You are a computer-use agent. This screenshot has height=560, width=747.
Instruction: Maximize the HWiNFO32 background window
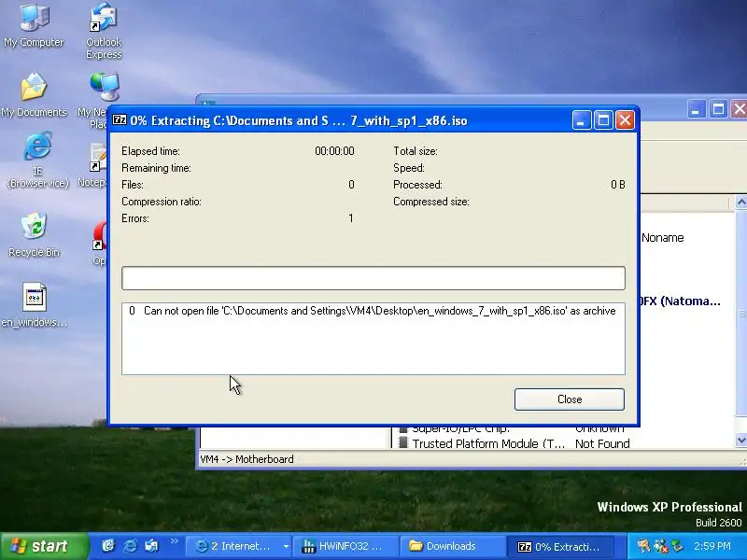coord(718,109)
